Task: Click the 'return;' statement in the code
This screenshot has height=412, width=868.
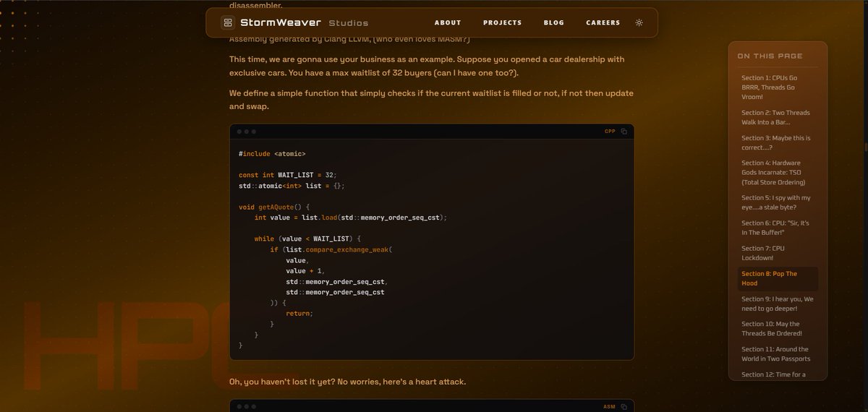Action: (299, 314)
